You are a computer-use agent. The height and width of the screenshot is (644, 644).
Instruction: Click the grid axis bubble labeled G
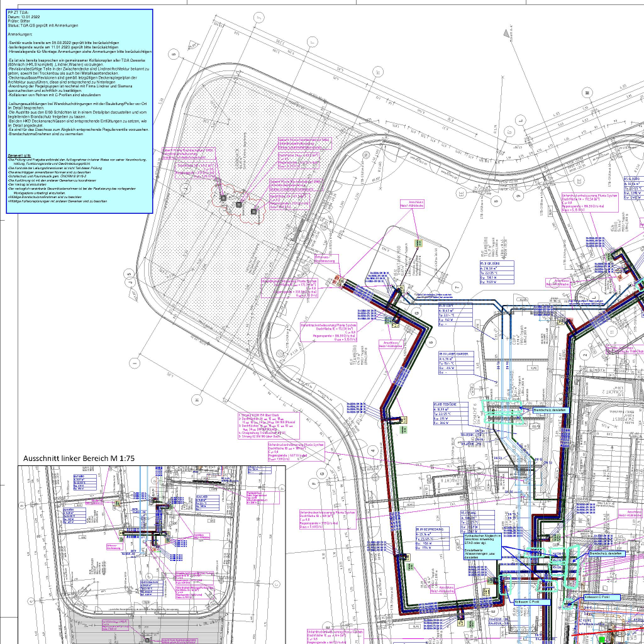(x=321, y=472)
